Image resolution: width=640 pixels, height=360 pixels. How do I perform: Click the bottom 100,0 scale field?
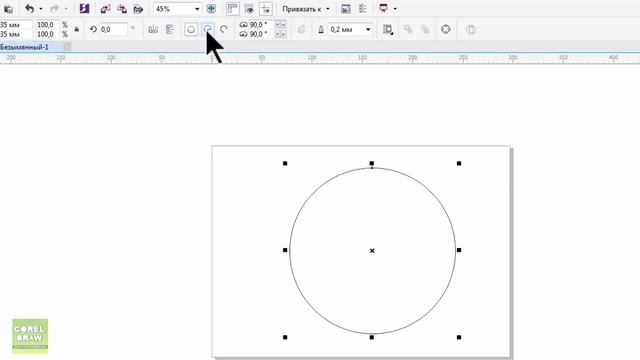click(x=47, y=34)
